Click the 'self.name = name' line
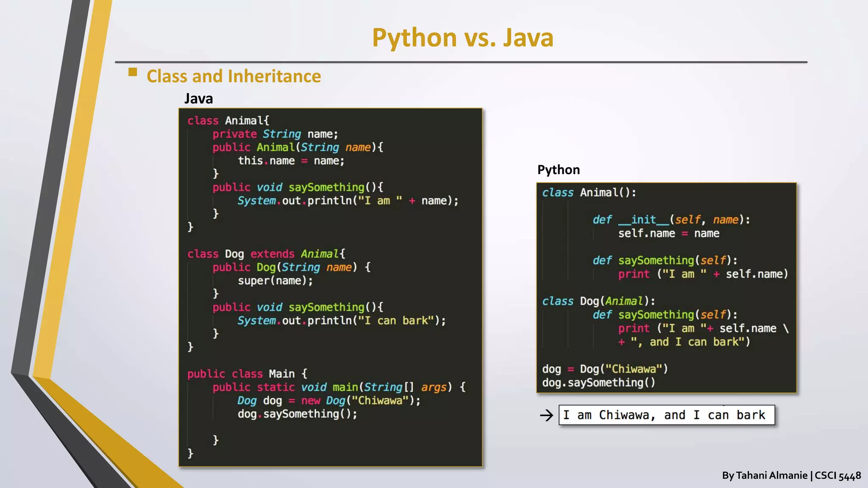Viewport: 868px width, 488px height. click(668, 233)
